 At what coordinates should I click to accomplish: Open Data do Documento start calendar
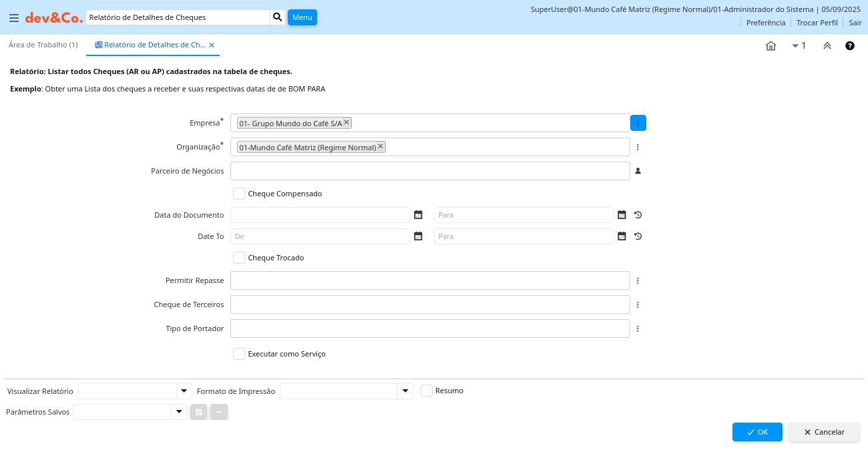pos(418,215)
